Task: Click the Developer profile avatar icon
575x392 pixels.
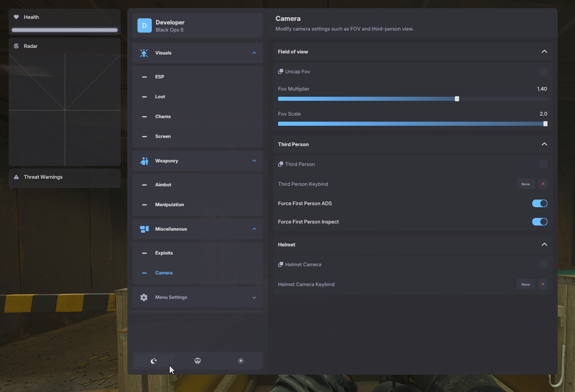Action: [145, 25]
